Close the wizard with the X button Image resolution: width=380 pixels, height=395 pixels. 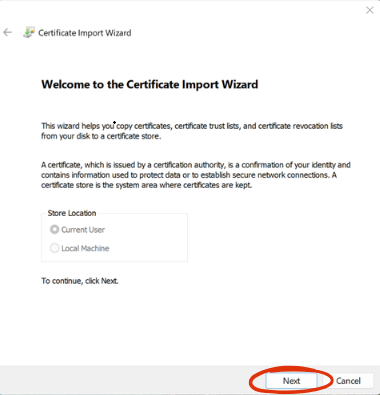[369, 10]
